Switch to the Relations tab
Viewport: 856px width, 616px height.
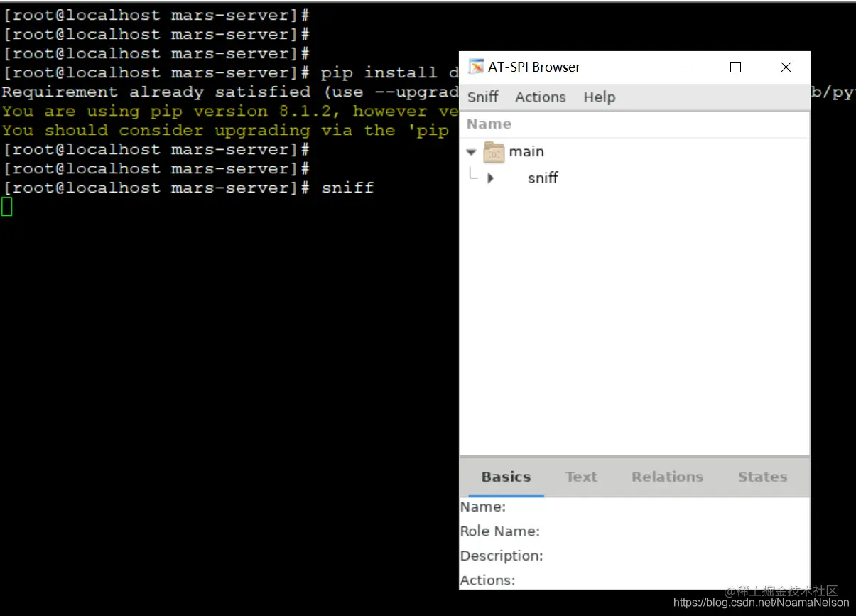tap(667, 477)
